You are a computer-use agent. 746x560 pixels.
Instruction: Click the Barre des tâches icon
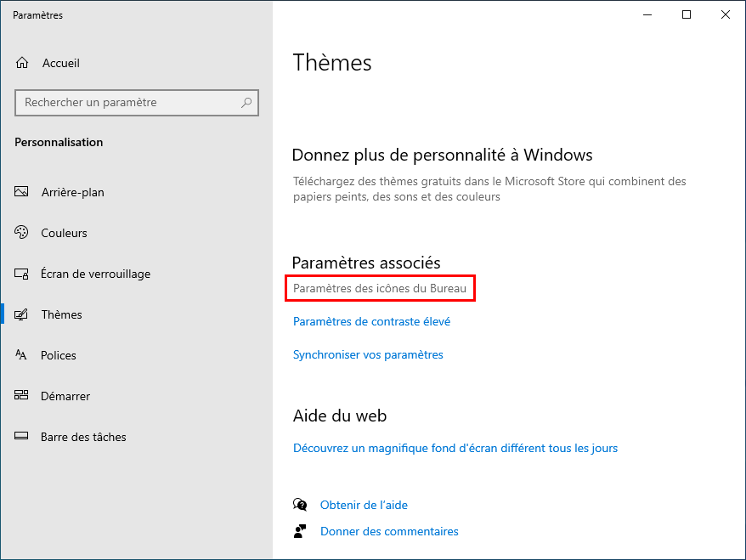[21, 436]
